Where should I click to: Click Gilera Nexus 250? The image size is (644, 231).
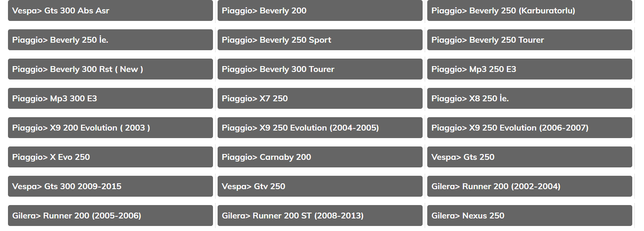click(x=530, y=216)
